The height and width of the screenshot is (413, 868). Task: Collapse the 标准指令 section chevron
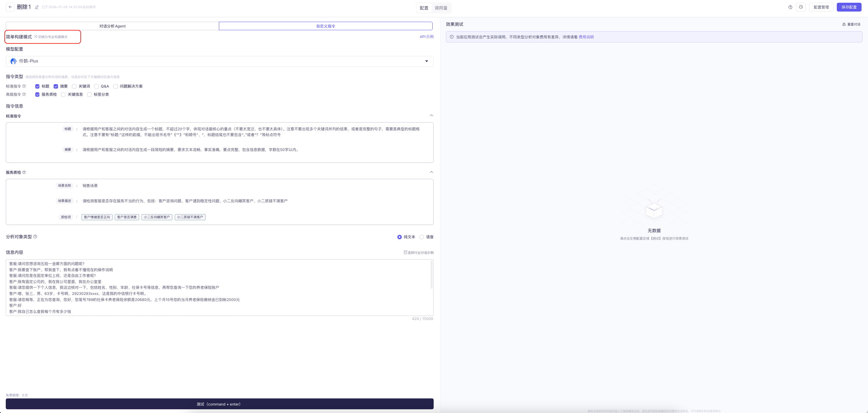(431, 116)
